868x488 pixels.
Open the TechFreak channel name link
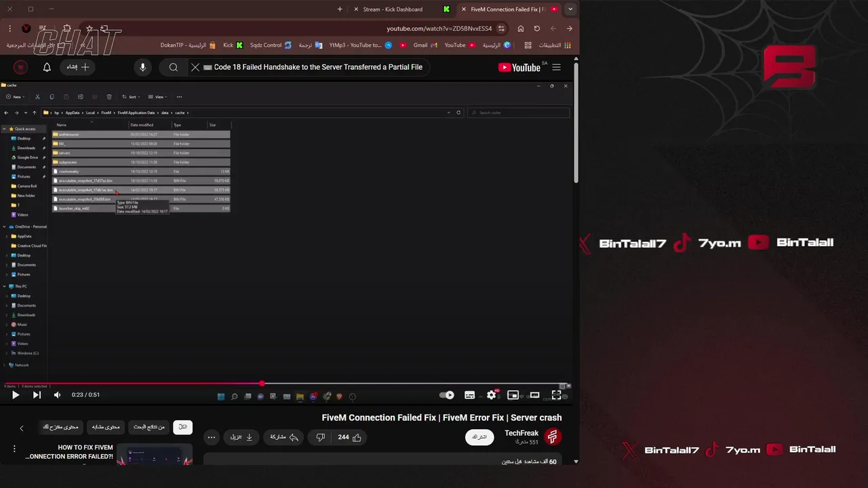521,433
